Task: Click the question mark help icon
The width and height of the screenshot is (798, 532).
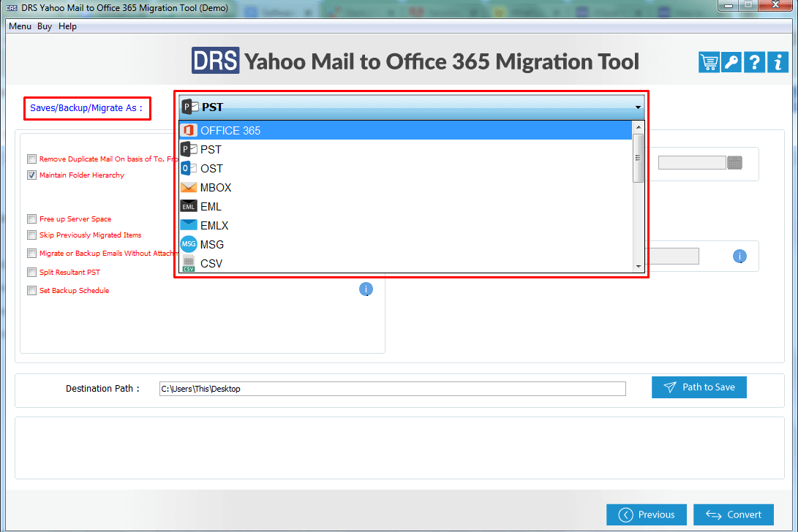Action: point(754,63)
